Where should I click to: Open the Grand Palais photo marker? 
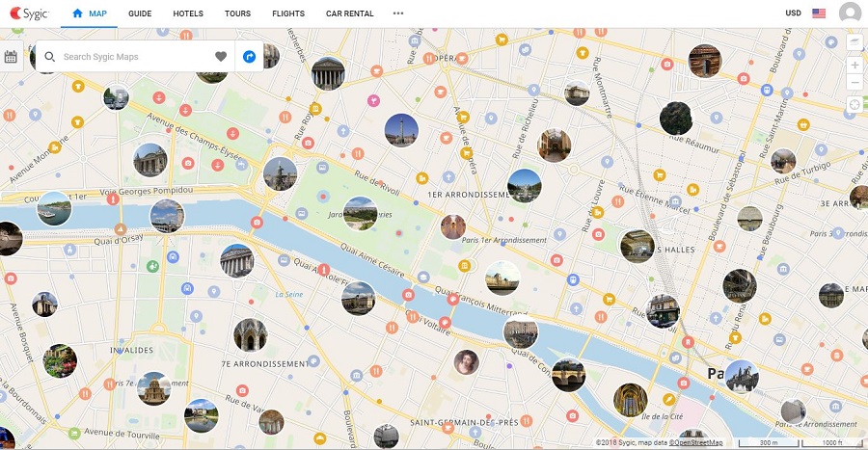click(x=150, y=160)
